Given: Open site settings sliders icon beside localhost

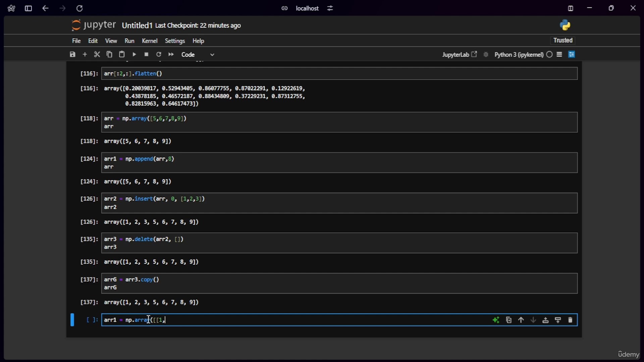Looking at the screenshot, I should coord(330,8).
